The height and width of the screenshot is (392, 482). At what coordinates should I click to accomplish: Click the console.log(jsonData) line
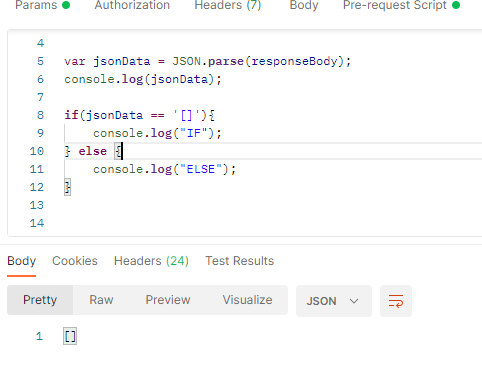pyautogui.click(x=143, y=79)
